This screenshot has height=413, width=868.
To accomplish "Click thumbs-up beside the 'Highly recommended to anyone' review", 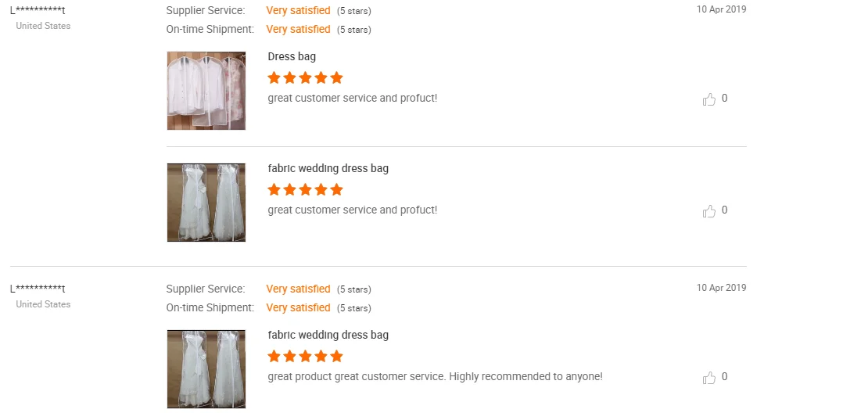I will tap(709, 378).
